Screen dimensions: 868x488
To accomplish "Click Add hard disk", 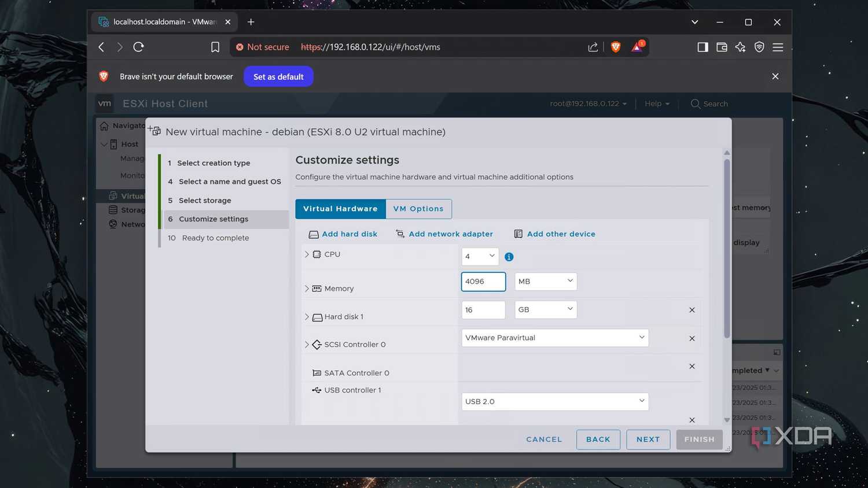I will [x=343, y=234].
